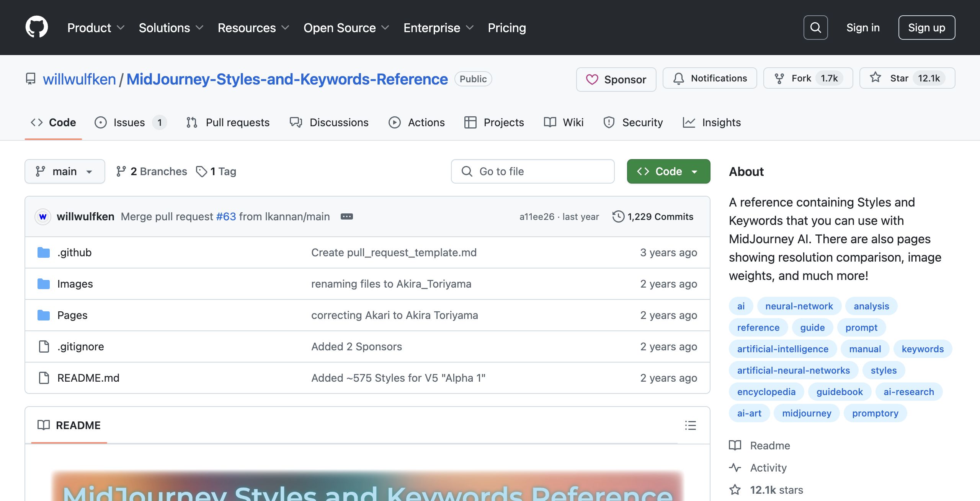Viewport: 980px width, 501px height.
Task: Open the README.md file
Action: coord(88,378)
